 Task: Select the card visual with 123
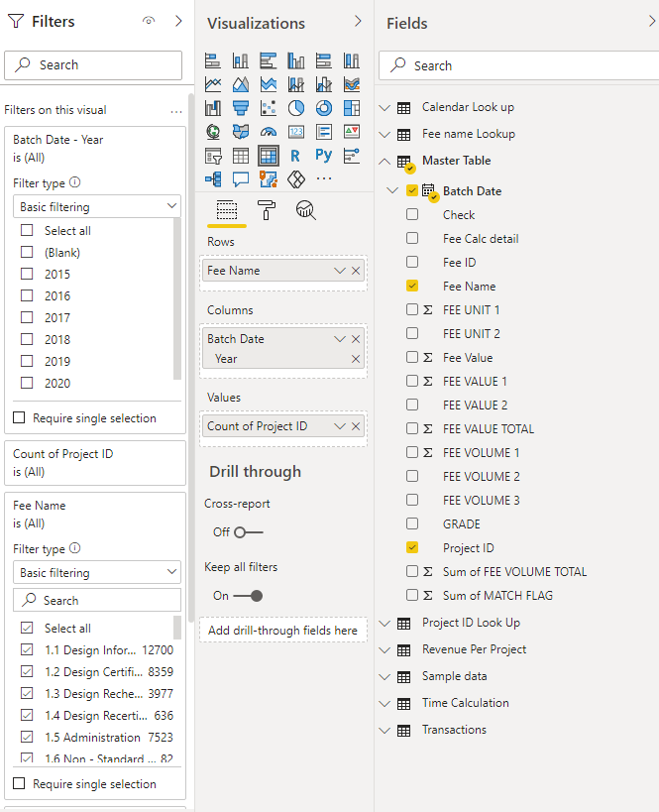[296, 132]
